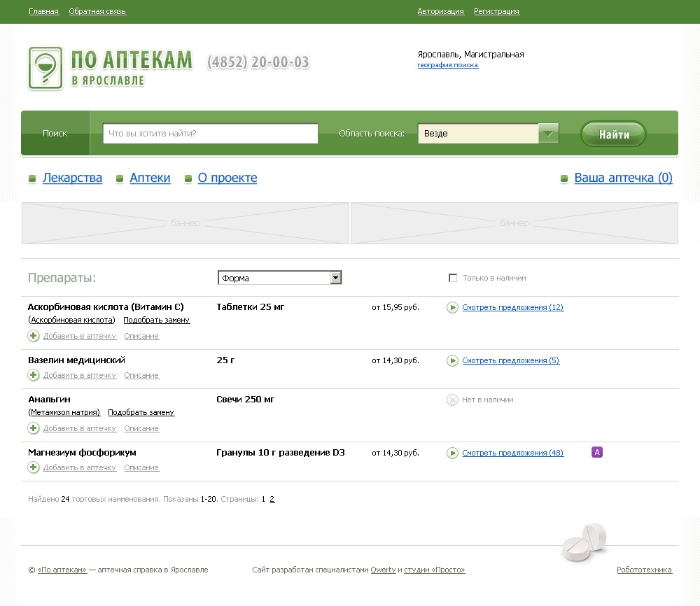Click the play arrow icon beside offers (12)
700x606 pixels.
point(452,307)
